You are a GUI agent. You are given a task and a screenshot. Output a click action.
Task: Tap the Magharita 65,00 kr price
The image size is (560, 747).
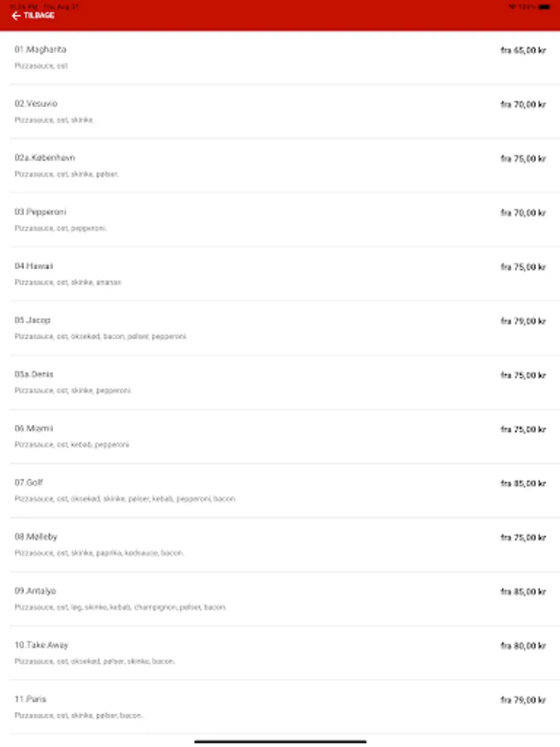click(523, 51)
